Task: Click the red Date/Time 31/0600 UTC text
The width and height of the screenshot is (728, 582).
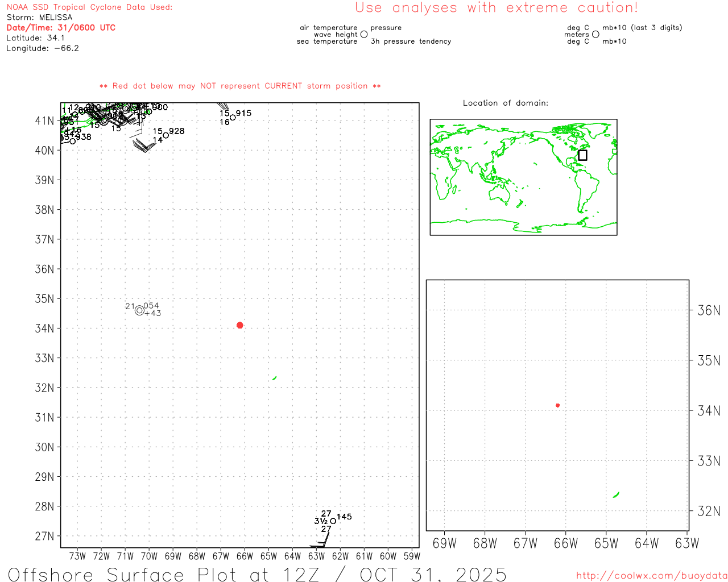Action: [x=61, y=28]
